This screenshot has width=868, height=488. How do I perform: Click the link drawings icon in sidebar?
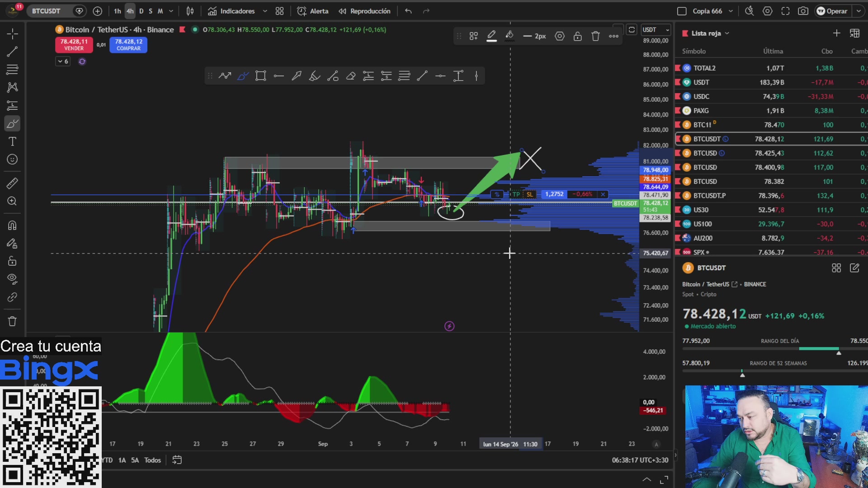coord(12,297)
